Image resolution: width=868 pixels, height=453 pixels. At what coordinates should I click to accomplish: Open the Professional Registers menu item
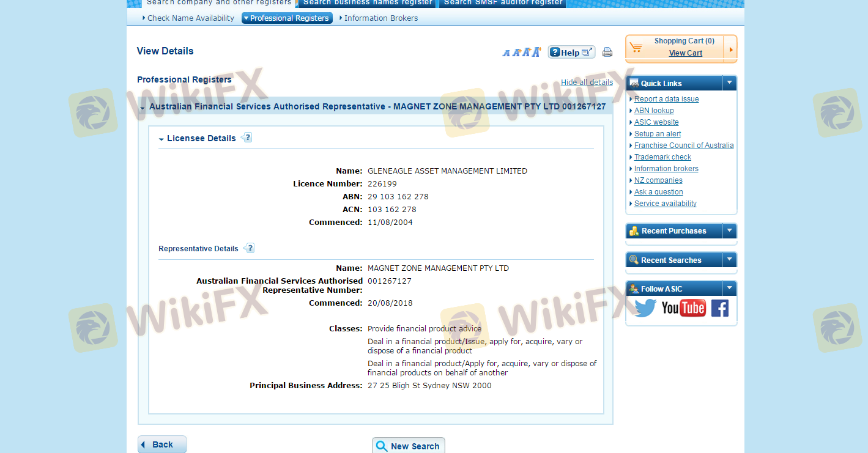pos(287,18)
